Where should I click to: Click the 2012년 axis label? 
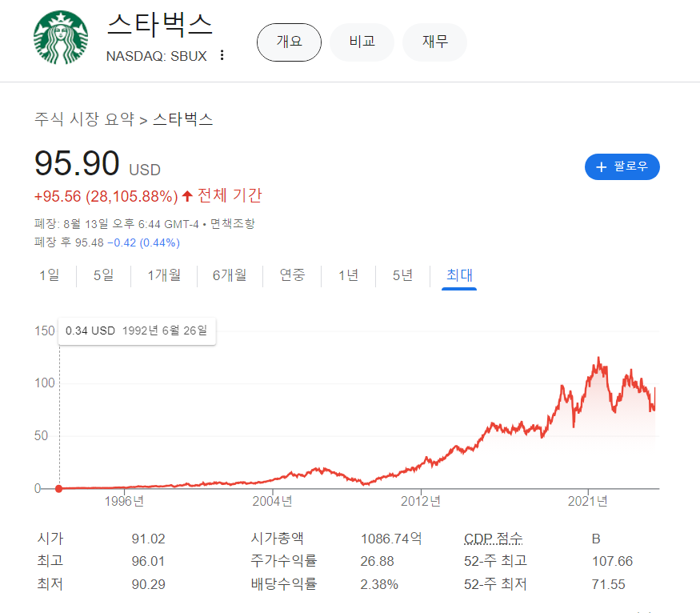coord(421,502)
